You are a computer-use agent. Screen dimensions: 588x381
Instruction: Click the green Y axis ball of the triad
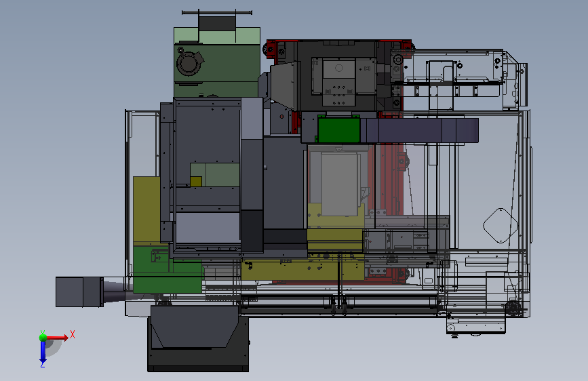pyautogui.click(x=43, y=337)
